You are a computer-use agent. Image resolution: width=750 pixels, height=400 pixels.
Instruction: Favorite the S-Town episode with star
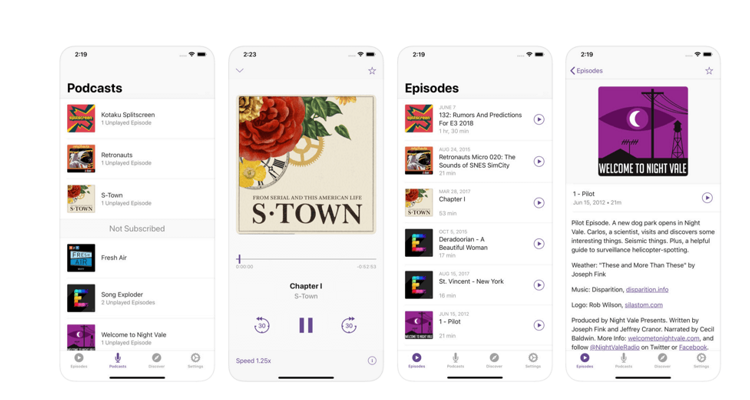pos(372,71)
